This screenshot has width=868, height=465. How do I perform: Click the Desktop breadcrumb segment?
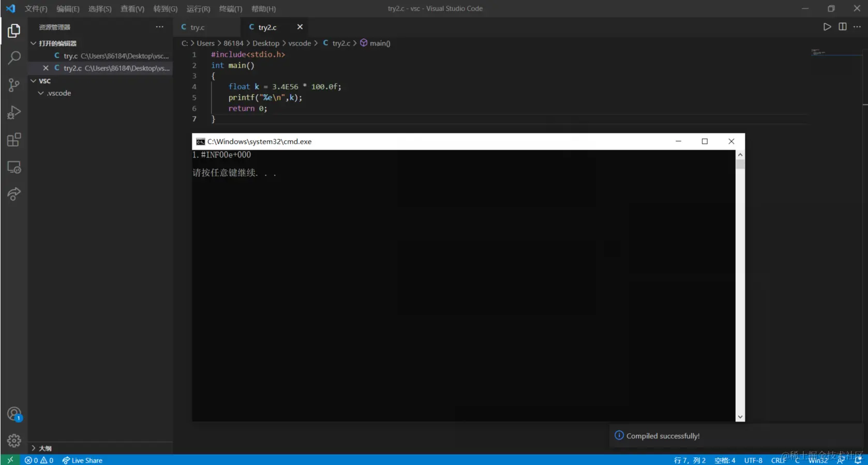coord(266,43)
